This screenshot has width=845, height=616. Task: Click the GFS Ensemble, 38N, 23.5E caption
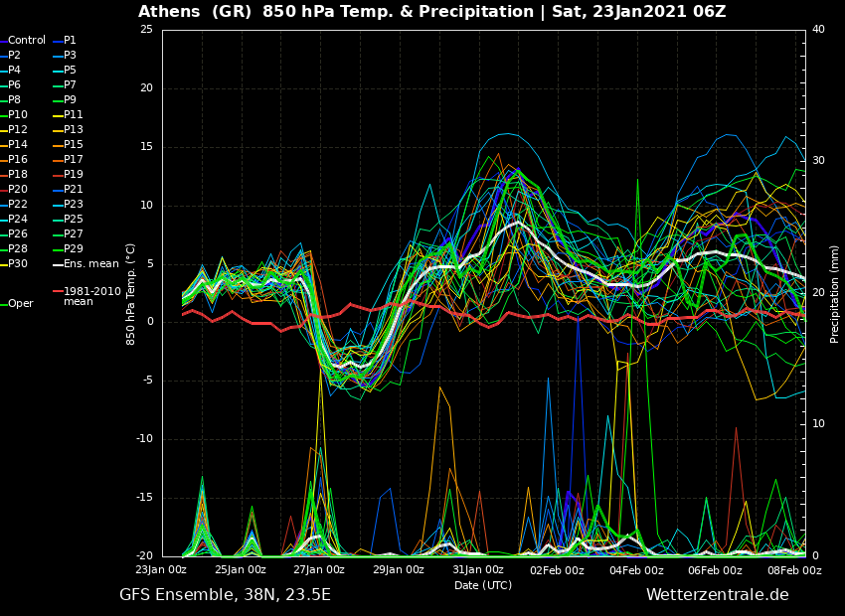[x=225, y=595]
